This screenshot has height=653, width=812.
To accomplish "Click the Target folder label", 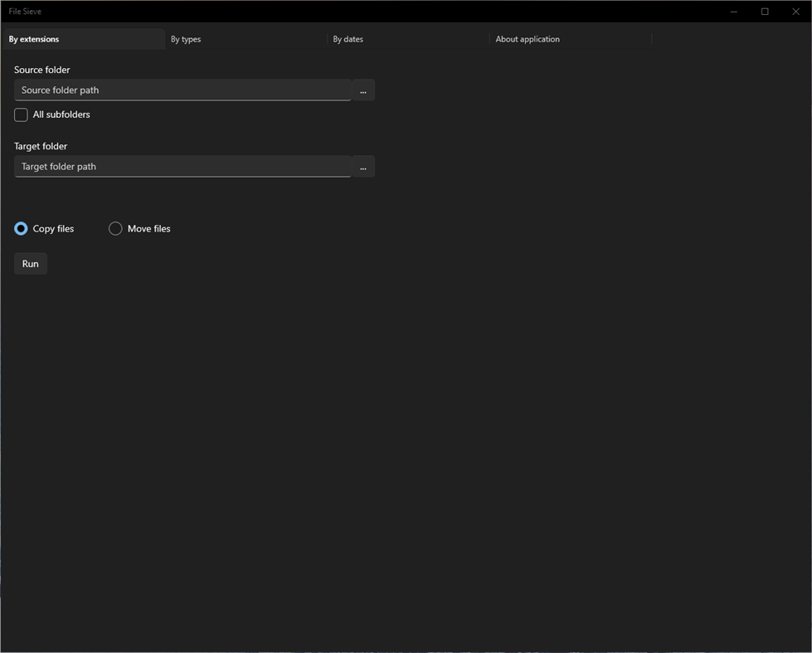I will click(x=40, y=146).
